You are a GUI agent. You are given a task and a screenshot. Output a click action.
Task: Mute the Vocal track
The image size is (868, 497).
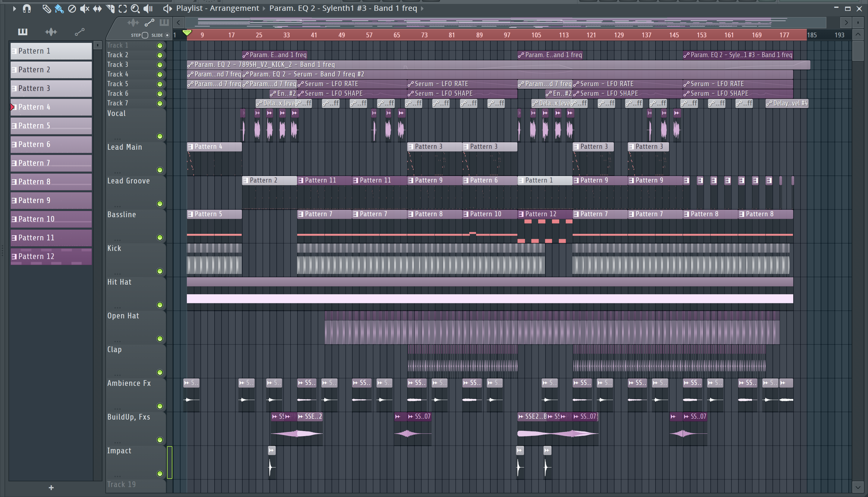coord(160,136)
